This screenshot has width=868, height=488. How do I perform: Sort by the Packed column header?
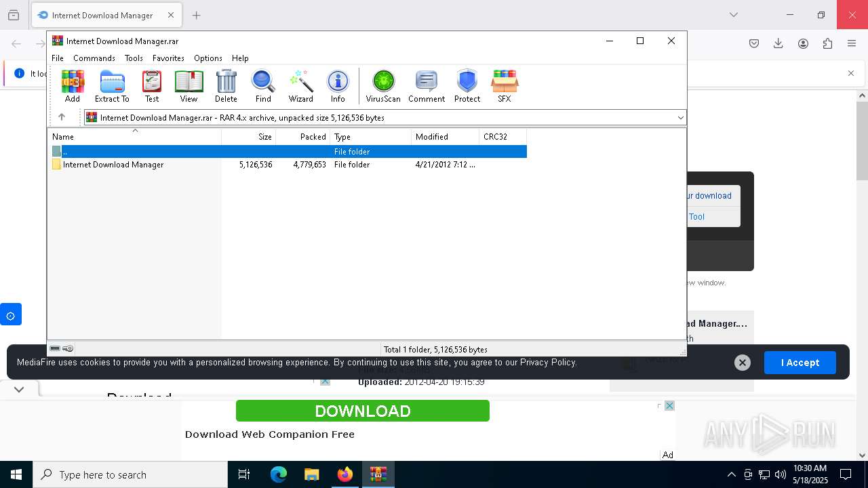(303, 136)
